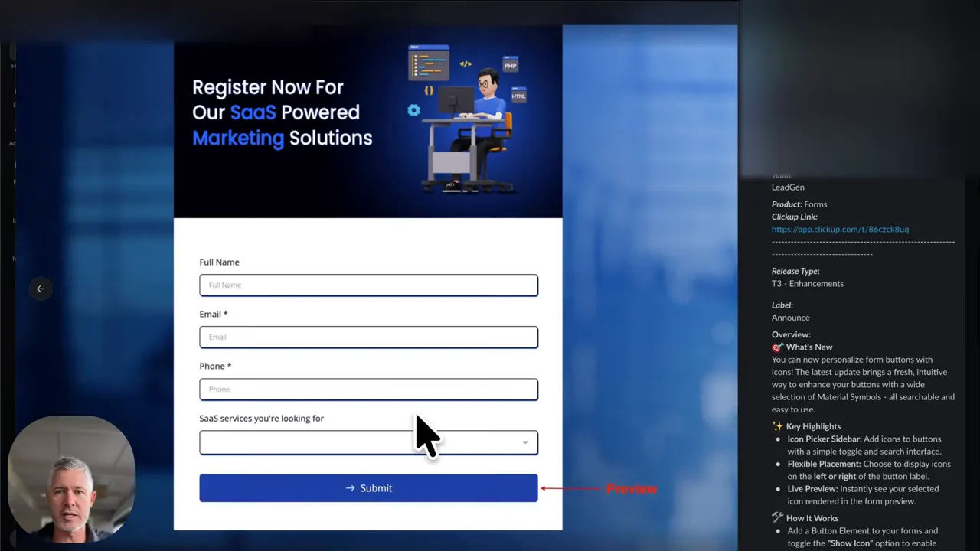Click the arrow icon inside the Submit button

point(350,487)
